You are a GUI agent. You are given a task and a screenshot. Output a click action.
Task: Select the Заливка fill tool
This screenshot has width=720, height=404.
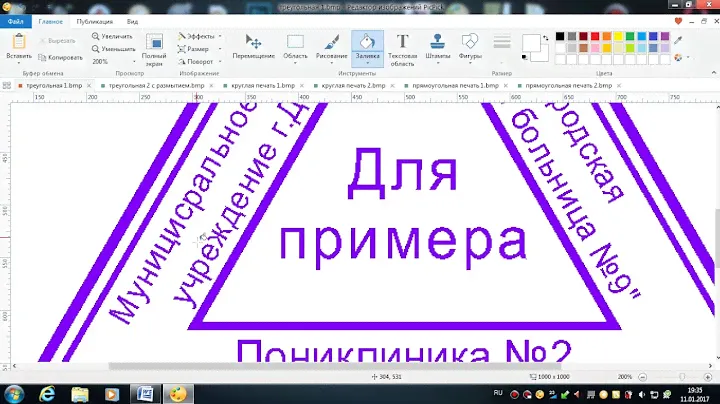pyautogui.click(x=367, y=46)
